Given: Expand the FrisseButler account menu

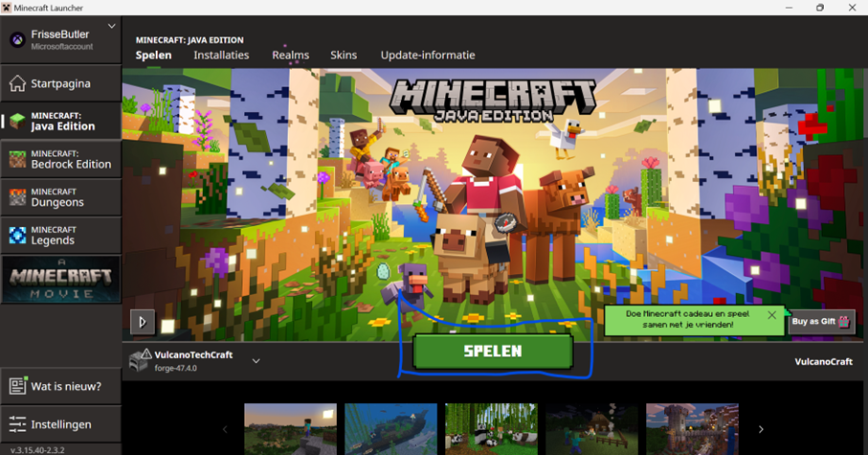Looking at the screenshot, I should coord(111,26).
